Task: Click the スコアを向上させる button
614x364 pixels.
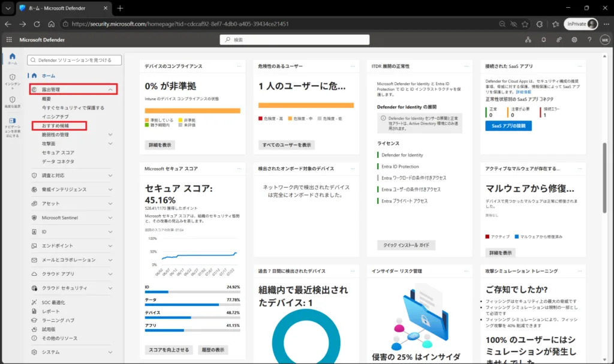Action: [x=168, y=350]
